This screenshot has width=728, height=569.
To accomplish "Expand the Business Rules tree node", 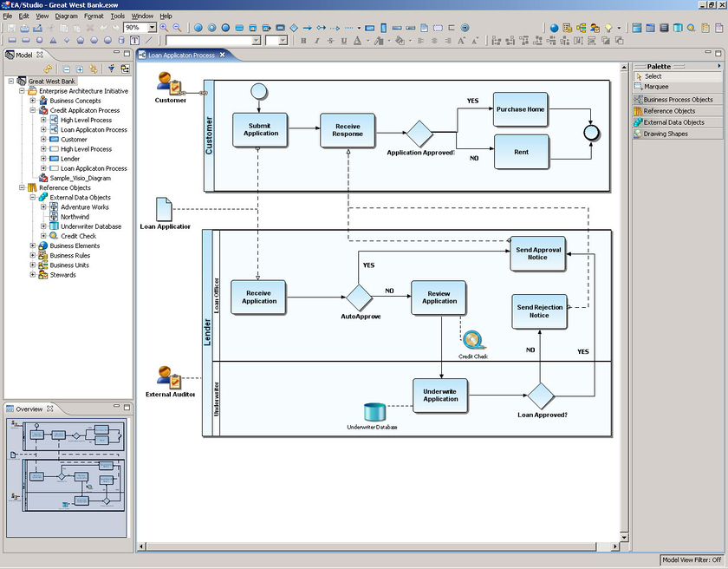I will point(33,256).
